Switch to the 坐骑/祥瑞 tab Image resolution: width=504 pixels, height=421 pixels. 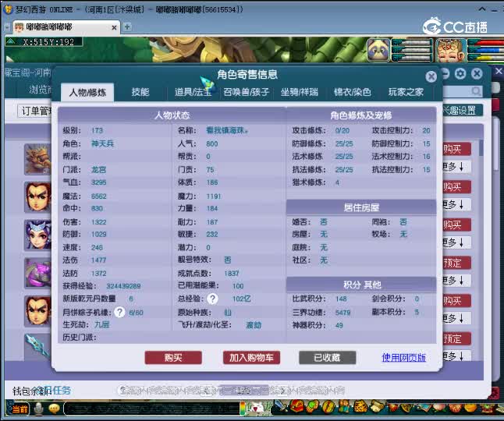pos(300,92)
